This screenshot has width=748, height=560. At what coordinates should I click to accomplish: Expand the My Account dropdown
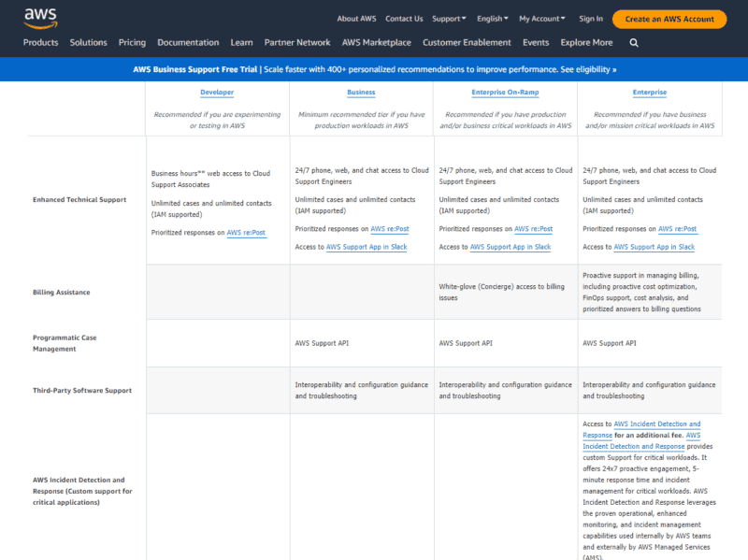(542, 17)
